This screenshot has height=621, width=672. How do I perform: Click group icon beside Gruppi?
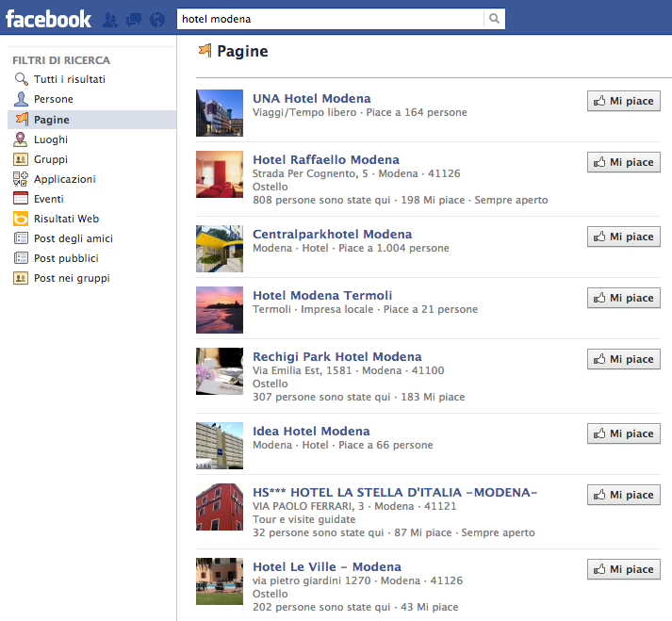21,159
